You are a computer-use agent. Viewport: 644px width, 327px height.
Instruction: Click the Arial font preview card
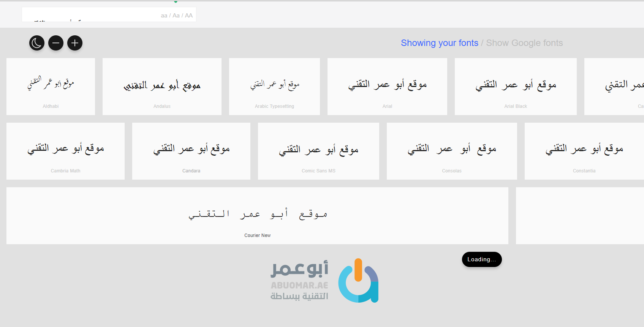click(x=387, y=87)
